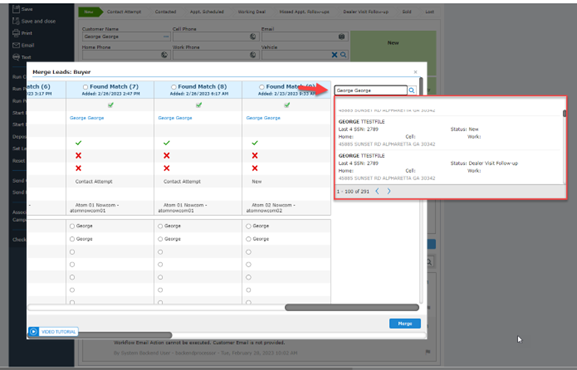The image size is (577, 370).
Task: Click the Home Phone dial icon
Action: point(164,55)
